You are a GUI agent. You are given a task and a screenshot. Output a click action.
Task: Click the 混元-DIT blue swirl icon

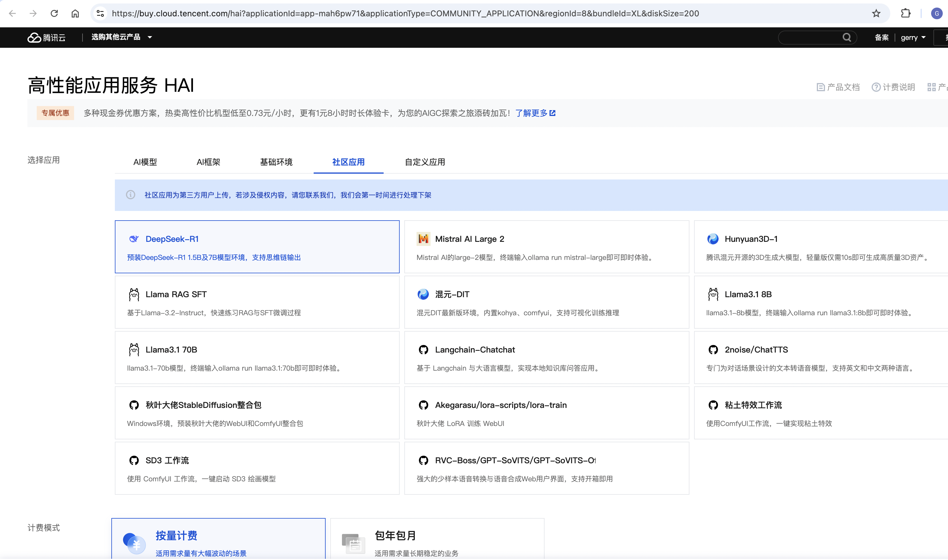(423, 294)
